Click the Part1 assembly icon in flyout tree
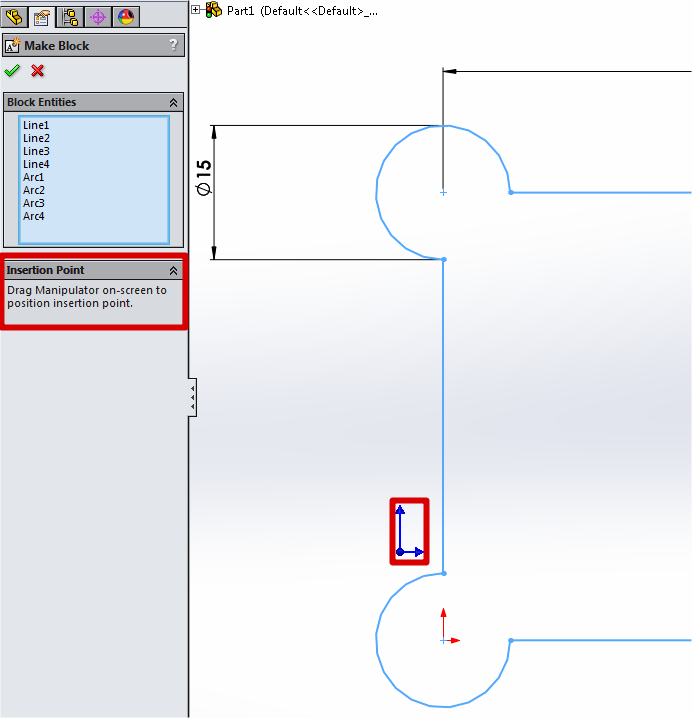The image size is (692, 718). [x=214, y=9]
